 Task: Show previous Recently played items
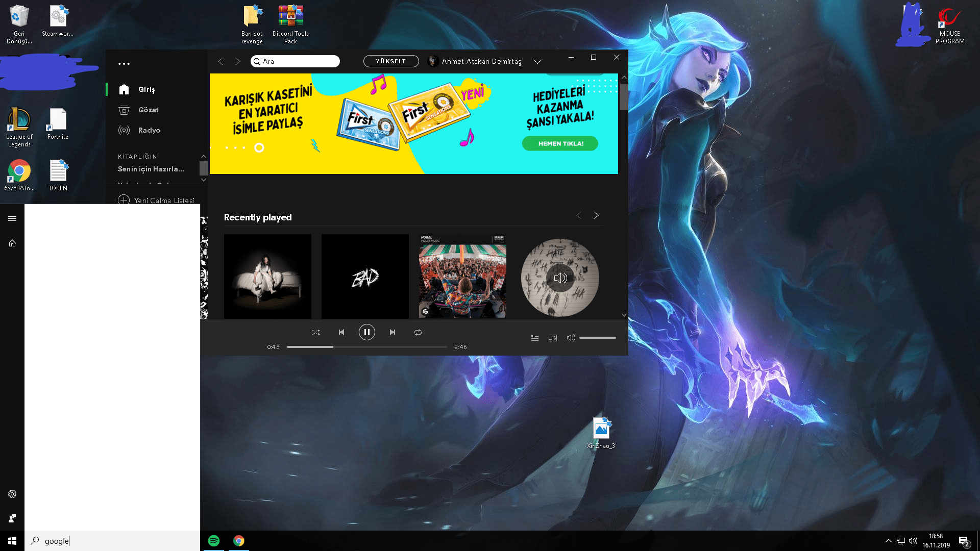click(579, 215)
